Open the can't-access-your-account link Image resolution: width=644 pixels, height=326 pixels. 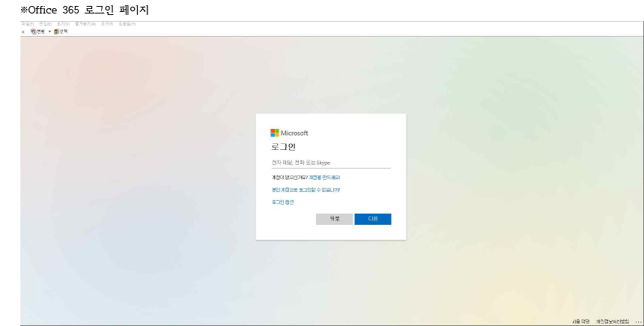pyautogui.click(x=306, y=190)
